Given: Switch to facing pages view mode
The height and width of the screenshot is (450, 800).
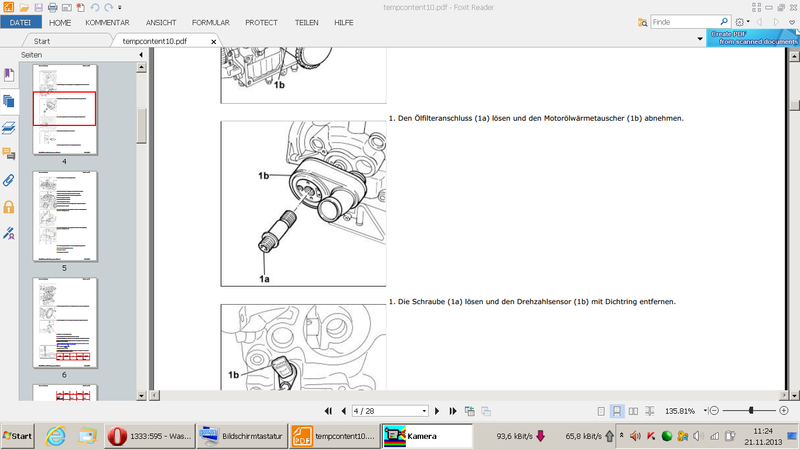Looking at the screenshot, I should coord(634,411).
